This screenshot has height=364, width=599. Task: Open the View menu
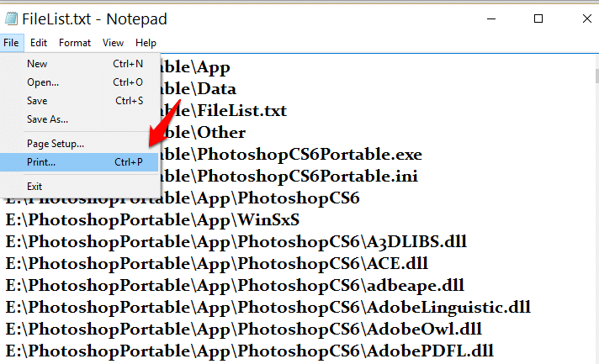point(113,43)
